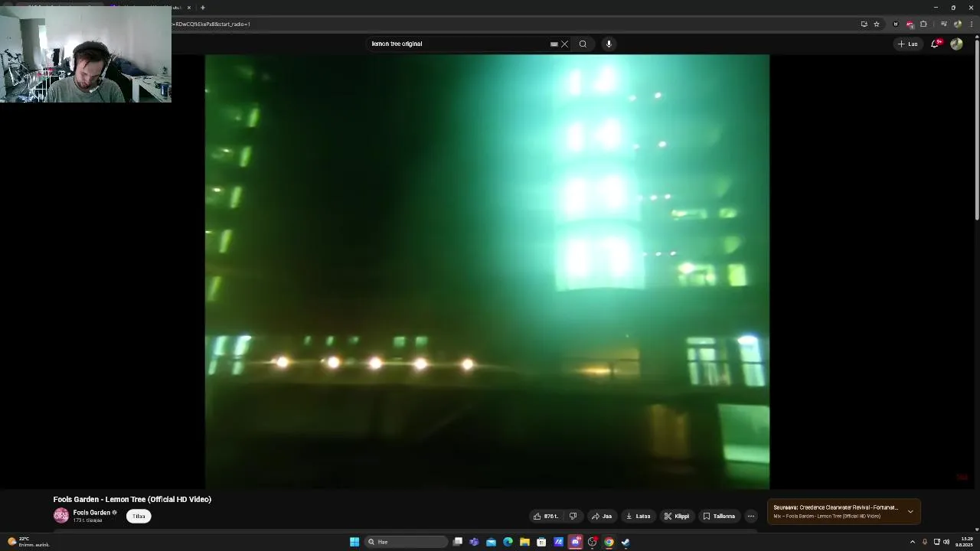
Task: Dislike the video with the thumbs-down button
Action: click(x=573, y=517)
